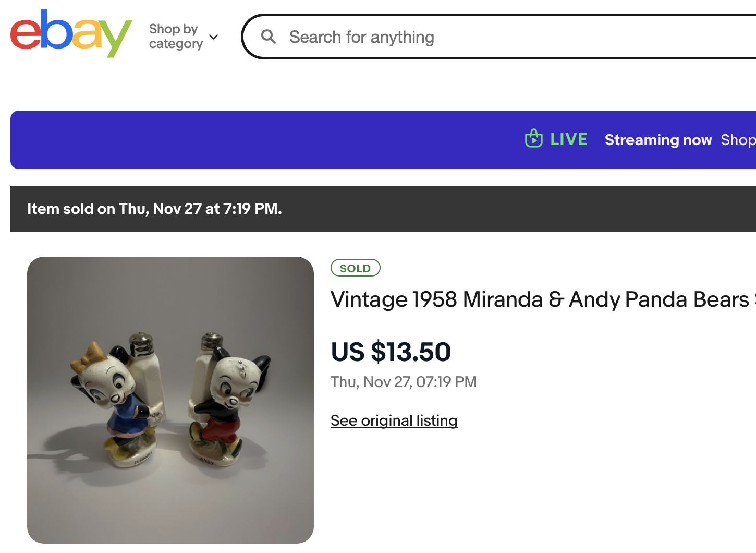Open the Shop by category menu

(175, 37)
